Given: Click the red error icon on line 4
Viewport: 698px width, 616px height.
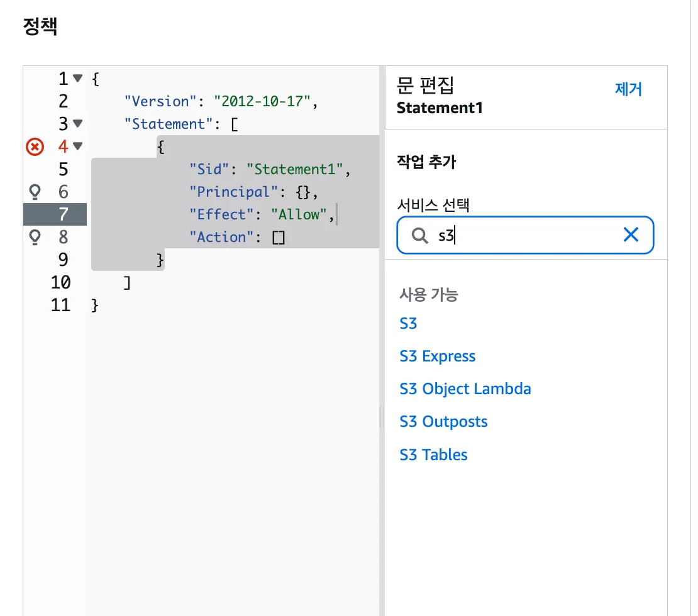Looking at the screenshot, I should [35, 146].
